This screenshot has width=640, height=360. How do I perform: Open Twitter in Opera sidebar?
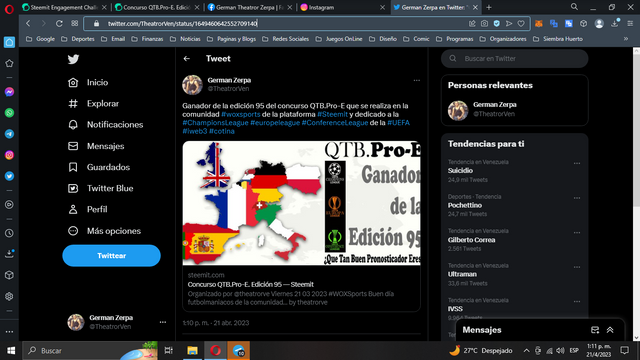click(9, 176)
